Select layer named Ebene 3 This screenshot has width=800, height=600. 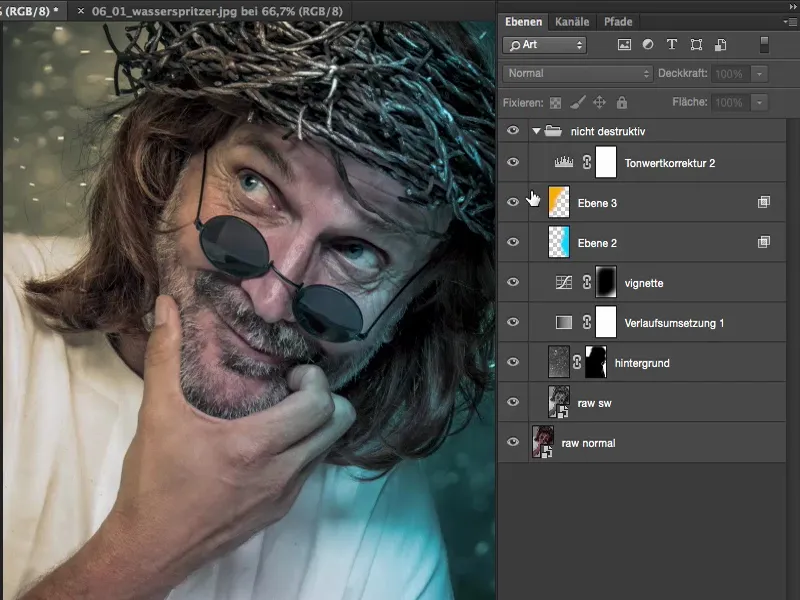597,203
